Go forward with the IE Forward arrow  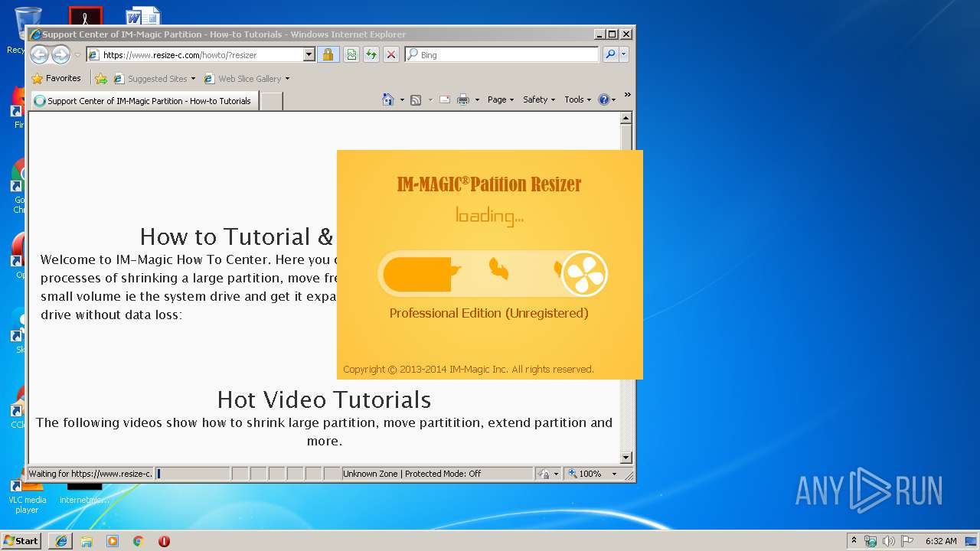point(60,54)
